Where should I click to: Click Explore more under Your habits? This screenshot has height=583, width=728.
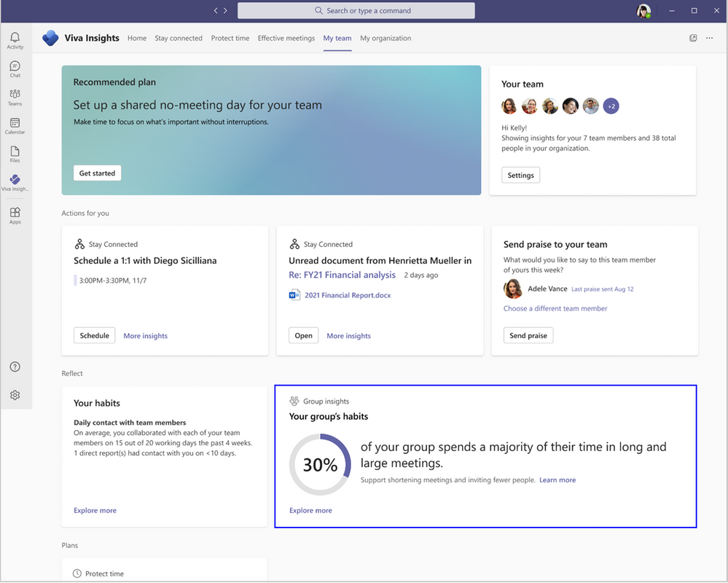click(95, 510)
